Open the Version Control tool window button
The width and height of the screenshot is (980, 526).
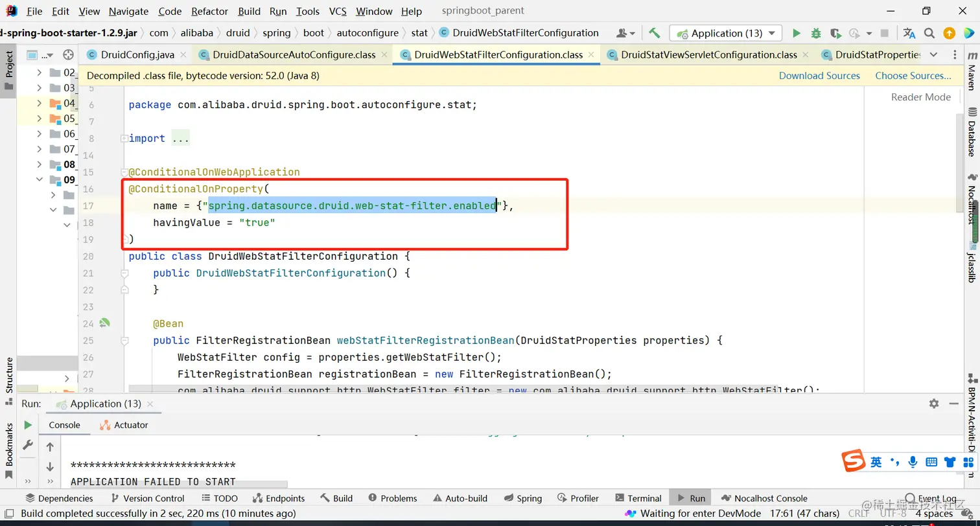pos(148,498)
